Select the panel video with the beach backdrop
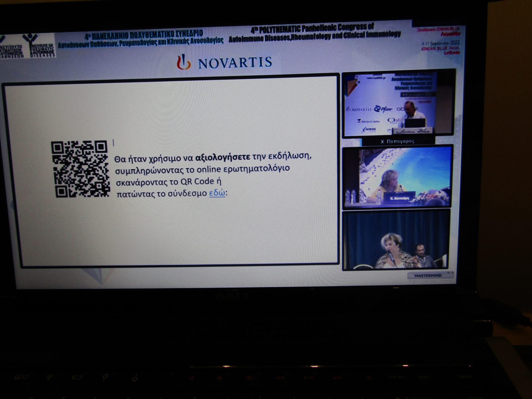532x399 pixels. click(398, 177)
